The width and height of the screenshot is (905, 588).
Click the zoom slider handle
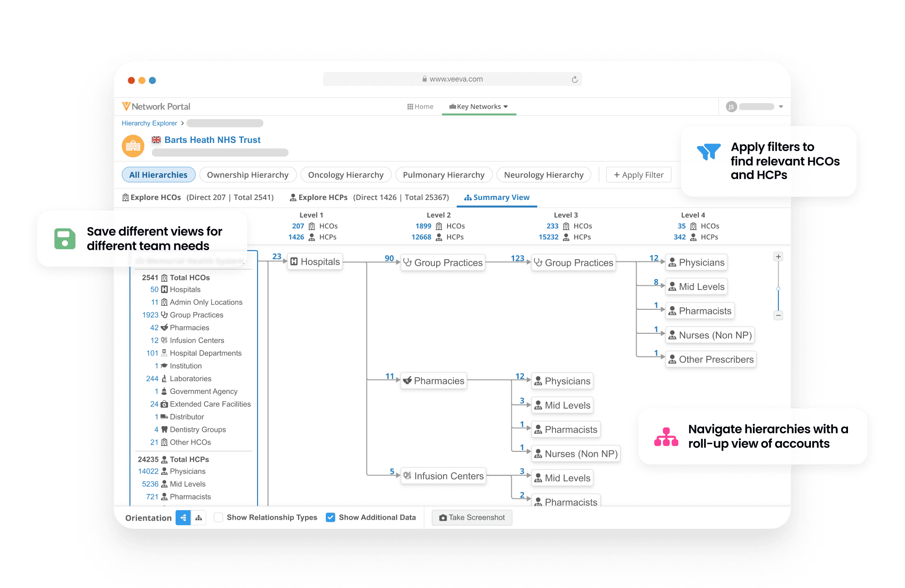pos(778,289)
